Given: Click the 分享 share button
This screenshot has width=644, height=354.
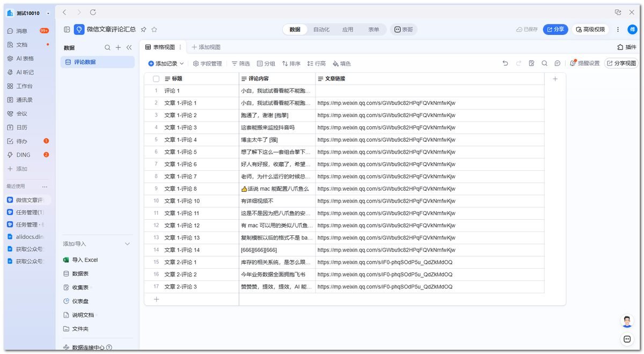Looking at the screenshot, I should pos(555,30).
